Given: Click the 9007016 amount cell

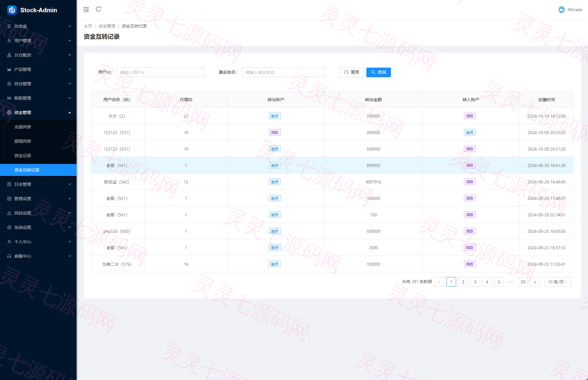Looking at the screenshot, I should click(373, 182).
